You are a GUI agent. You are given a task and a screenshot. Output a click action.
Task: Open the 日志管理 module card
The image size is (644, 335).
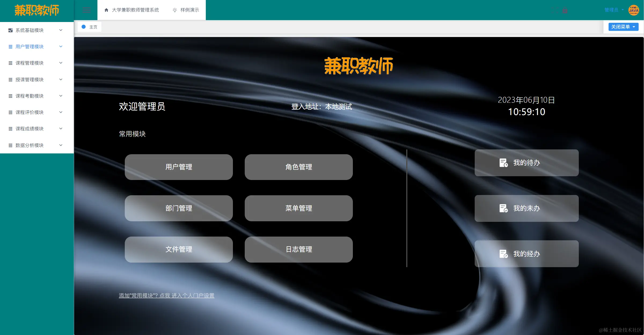click(299, 249)
